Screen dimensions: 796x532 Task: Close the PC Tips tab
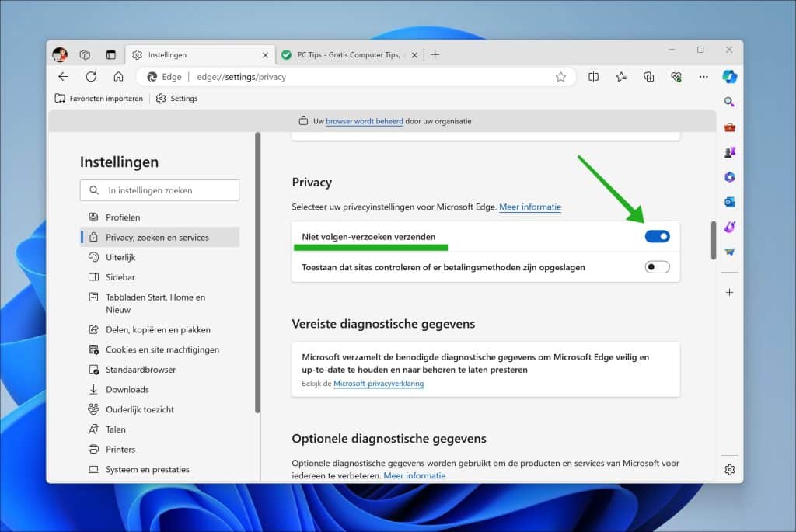click(x=414, y=55)
